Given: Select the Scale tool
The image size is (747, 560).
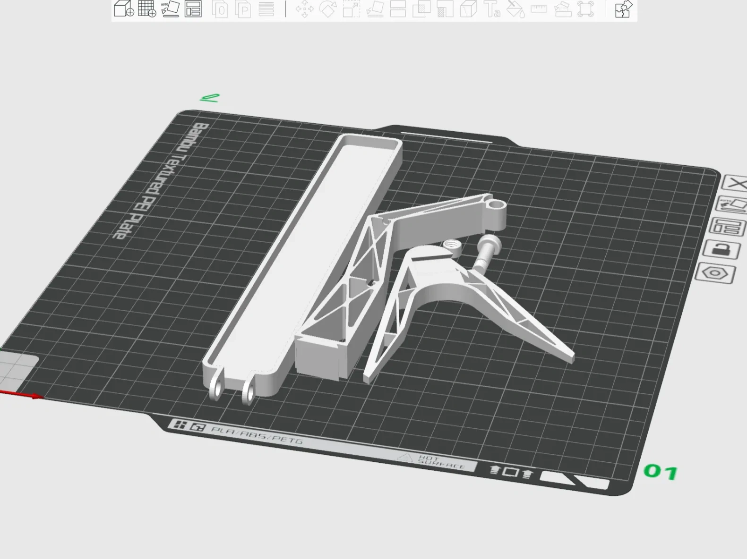Looking at the screenshot, I should (351, 9).
